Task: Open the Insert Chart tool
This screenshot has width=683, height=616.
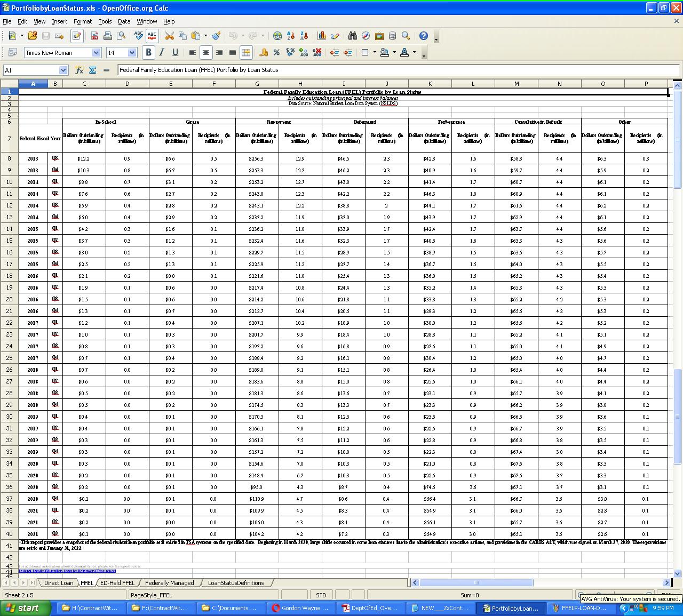Action: 322,36
